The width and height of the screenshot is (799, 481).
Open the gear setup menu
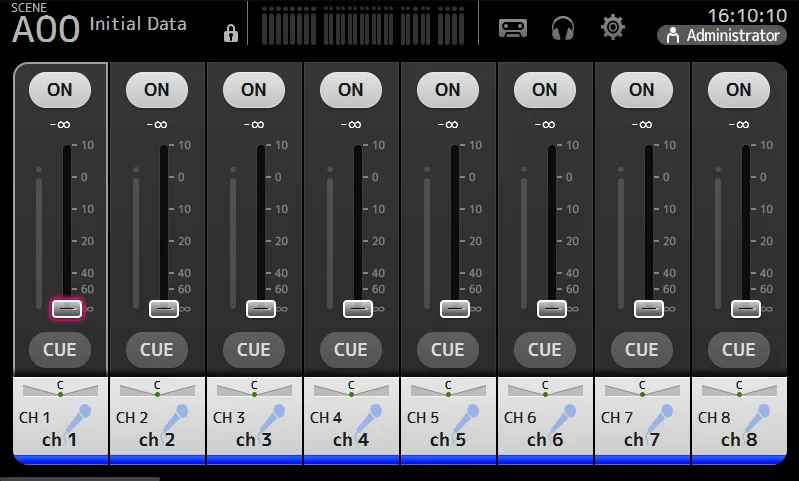pyautogui.click(x=612, y=28)
